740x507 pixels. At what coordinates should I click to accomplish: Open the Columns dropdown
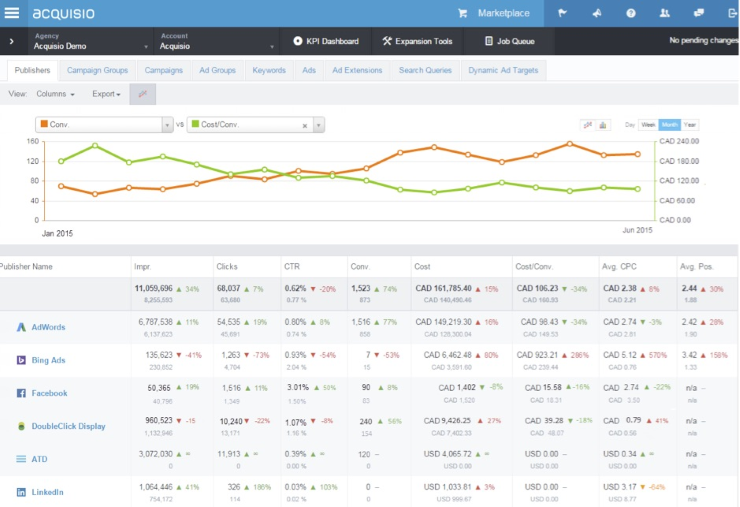[55, 94]
